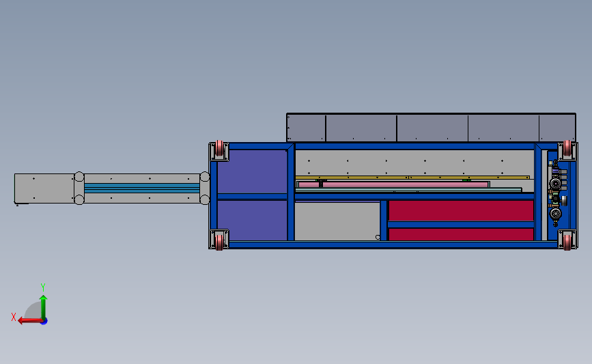
Task: Select the long pink bar in the model
Action: click(393, 184)
